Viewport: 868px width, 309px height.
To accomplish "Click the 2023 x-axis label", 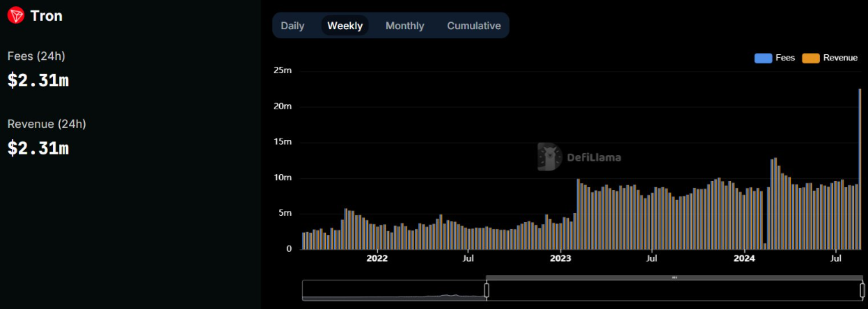I will [560, 259].
